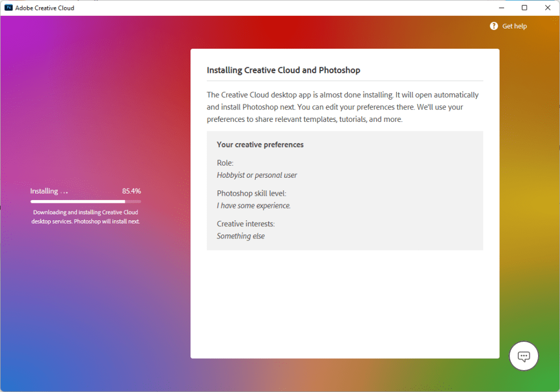The height and width of the screenshot is (392, 560).
Task: Click the 'Downloading and installing' status message
Action: (x=85, y=217)
